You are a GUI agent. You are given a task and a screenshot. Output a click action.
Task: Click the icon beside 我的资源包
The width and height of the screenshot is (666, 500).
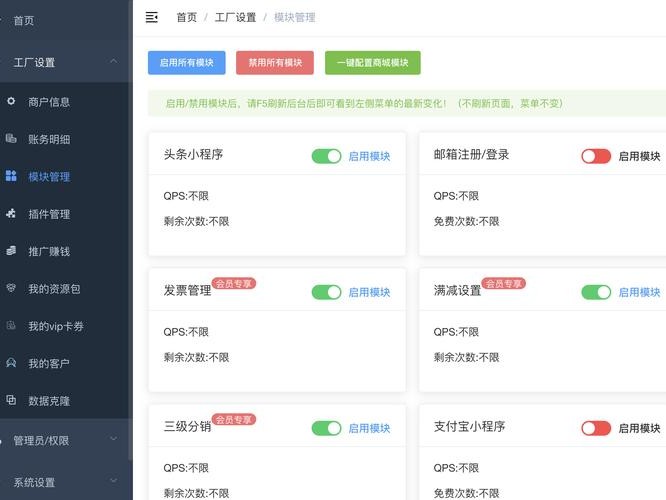[11, 288]
